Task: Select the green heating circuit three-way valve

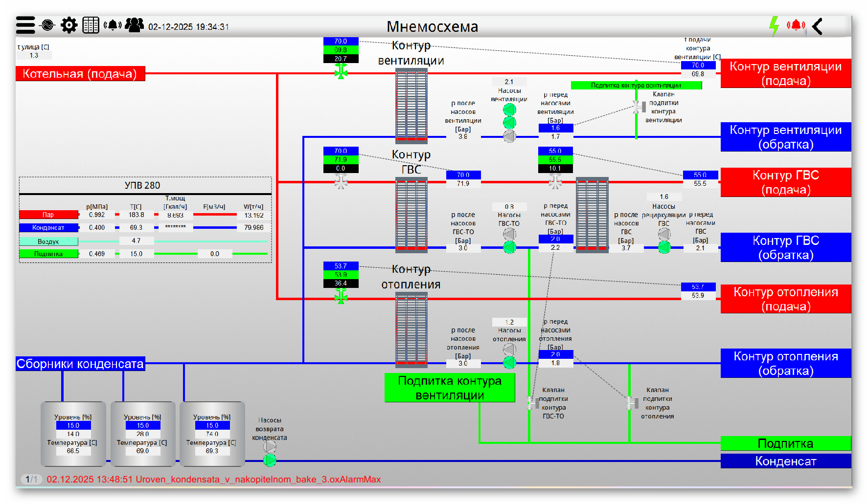Action: coord(341,296)
